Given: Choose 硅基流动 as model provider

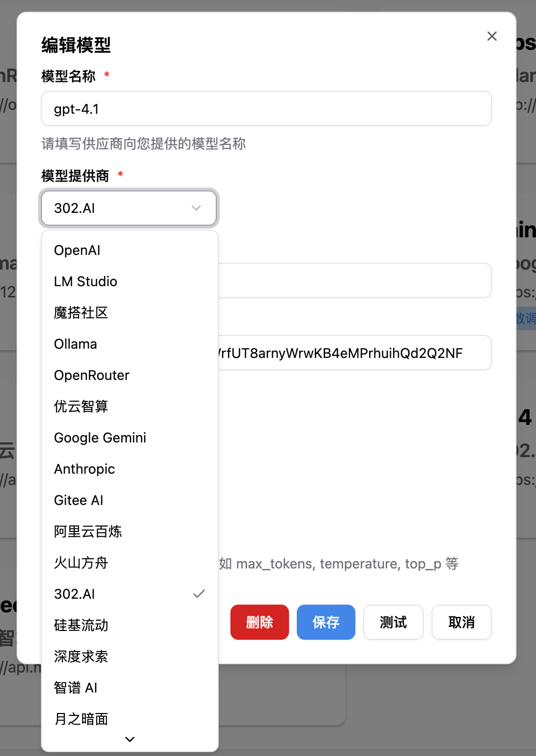Looking at the screenshot, I should click(x=81, y=625).
